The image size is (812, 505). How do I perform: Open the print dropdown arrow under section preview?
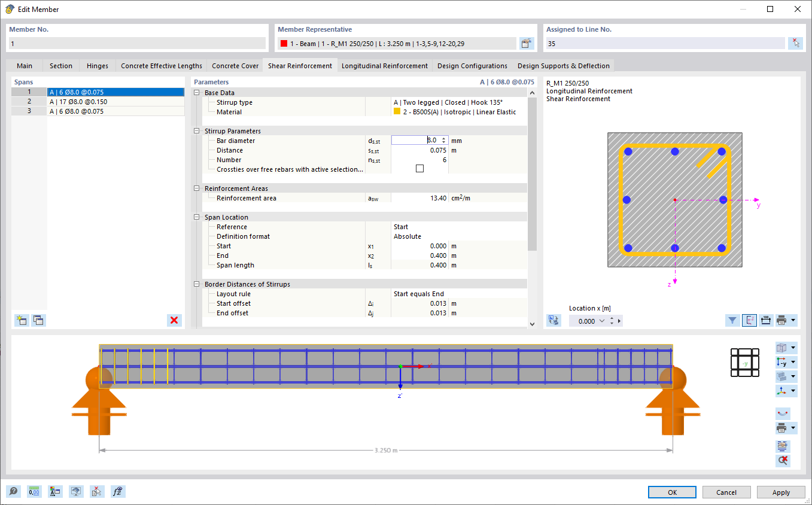pos(793,320)
